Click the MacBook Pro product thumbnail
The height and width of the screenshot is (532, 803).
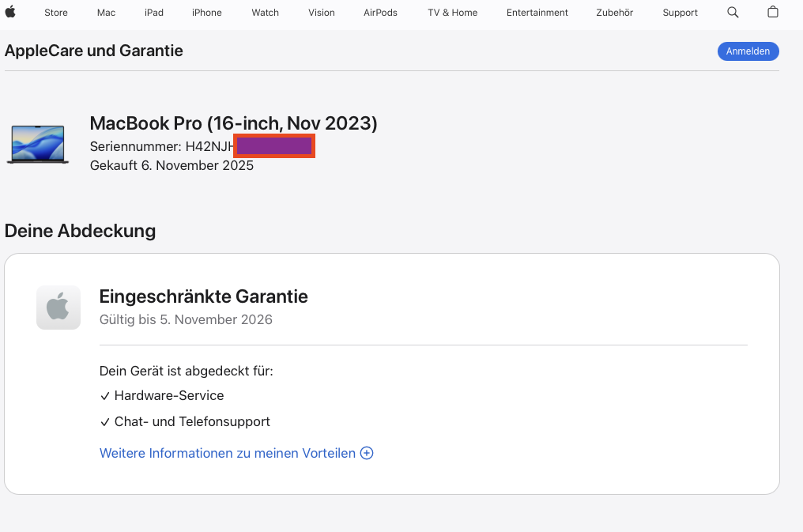pyautogui.click(x=38, y=145)
